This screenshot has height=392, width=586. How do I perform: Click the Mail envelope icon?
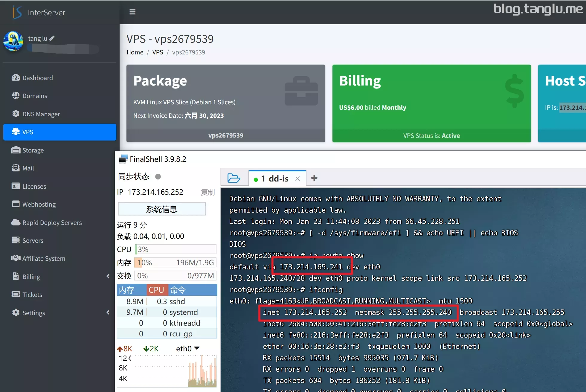16,168
